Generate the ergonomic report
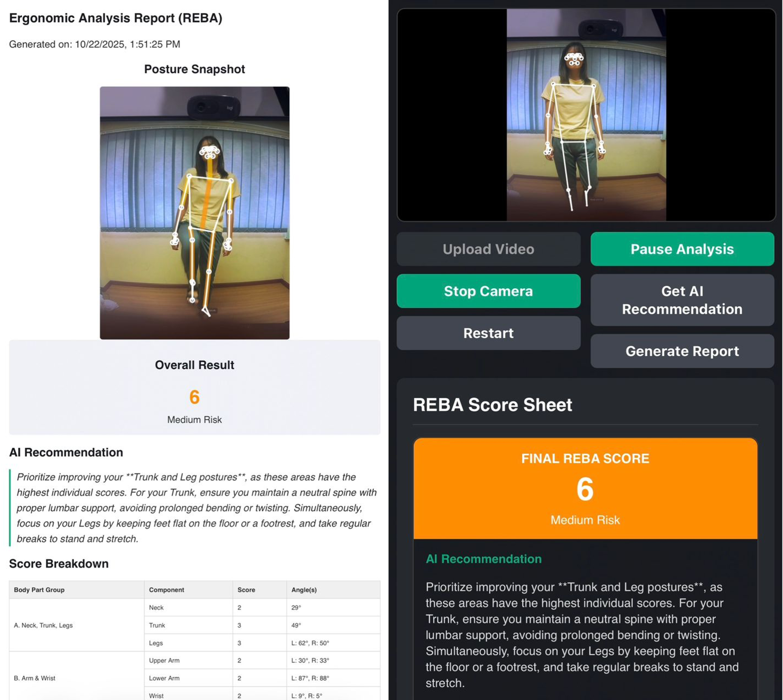 682,351
